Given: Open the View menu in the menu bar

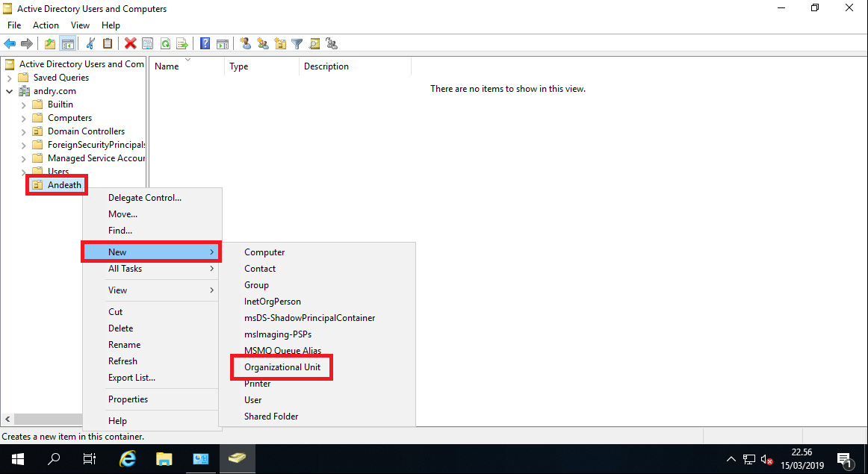Looking at the screenshot, I should pos(80,25).
